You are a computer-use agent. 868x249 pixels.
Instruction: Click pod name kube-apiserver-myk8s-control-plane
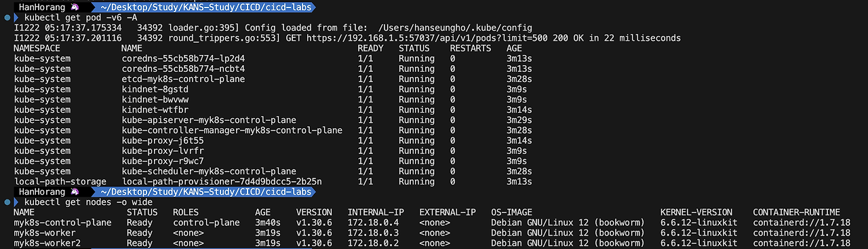pos(209,120)
